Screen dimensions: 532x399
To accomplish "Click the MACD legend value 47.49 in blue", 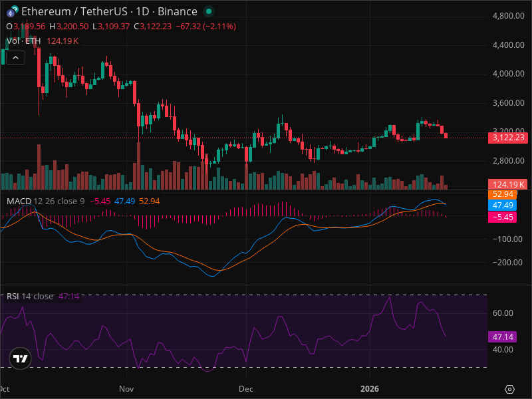I will [x=124, y=201].
